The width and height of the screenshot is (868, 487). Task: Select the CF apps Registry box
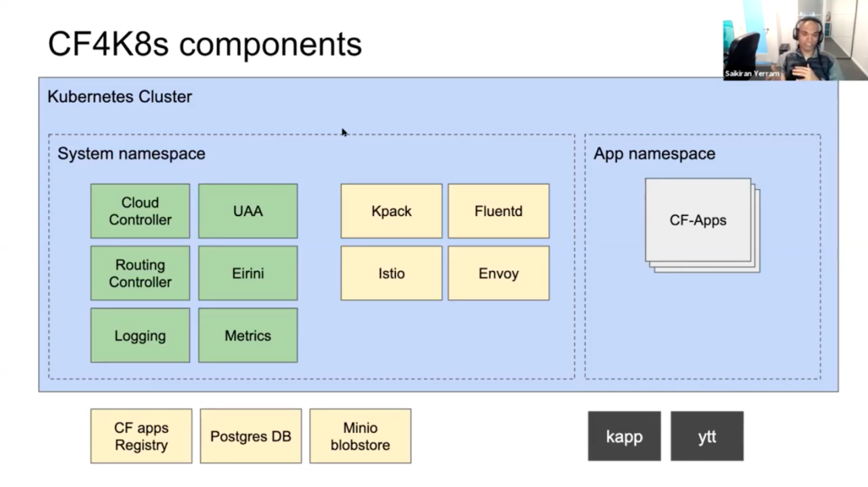point(142,436)
